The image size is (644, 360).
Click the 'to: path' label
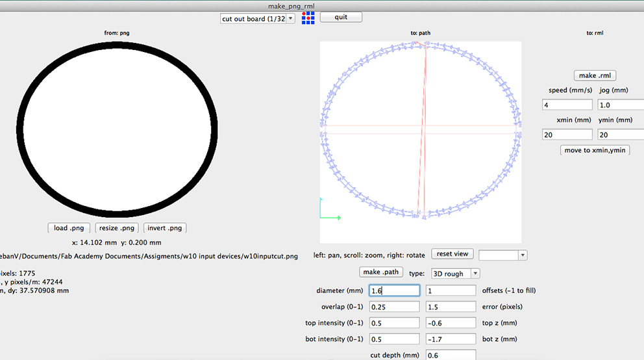point(421,33)
